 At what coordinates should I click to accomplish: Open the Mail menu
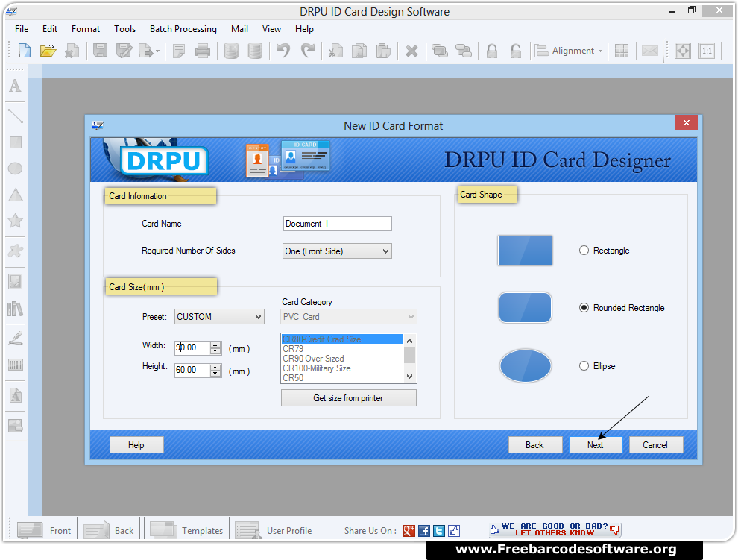click(x=239, y=29)
